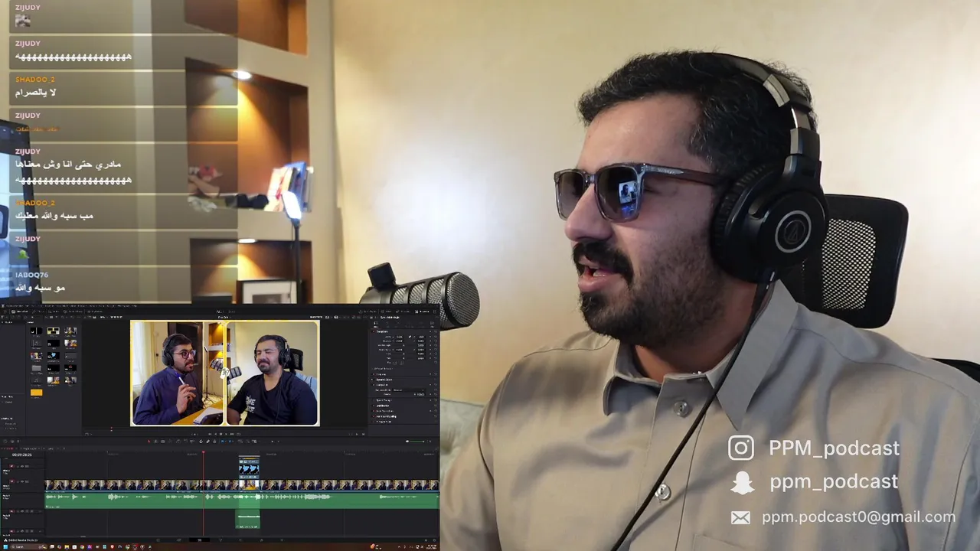This screenshot has height=551, width=980.
Task: Select the red arrow Selection tool in timeline toolbar
Action: 149,442
